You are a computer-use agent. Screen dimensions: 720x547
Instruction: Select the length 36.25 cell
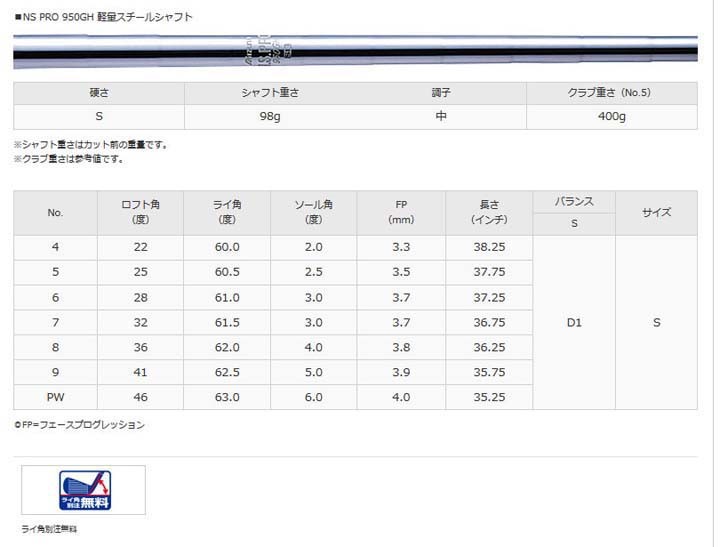489,348
